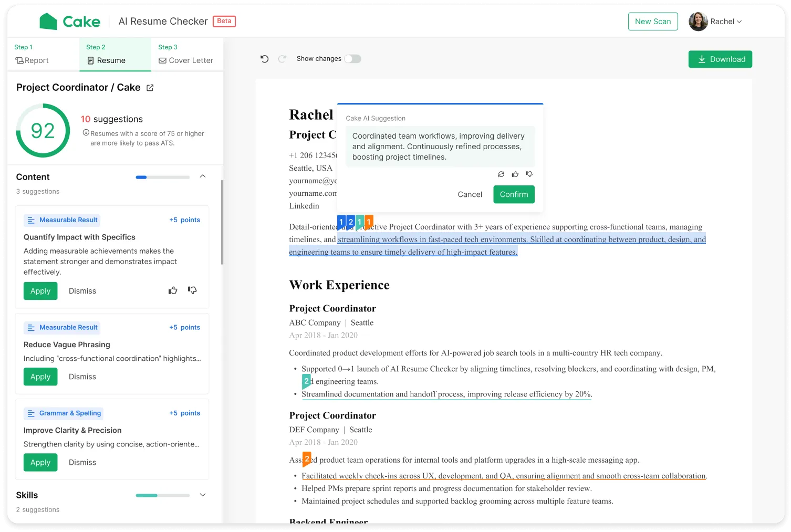
Task: Click the redo arrow icon
Action: (x=282, y=59)
